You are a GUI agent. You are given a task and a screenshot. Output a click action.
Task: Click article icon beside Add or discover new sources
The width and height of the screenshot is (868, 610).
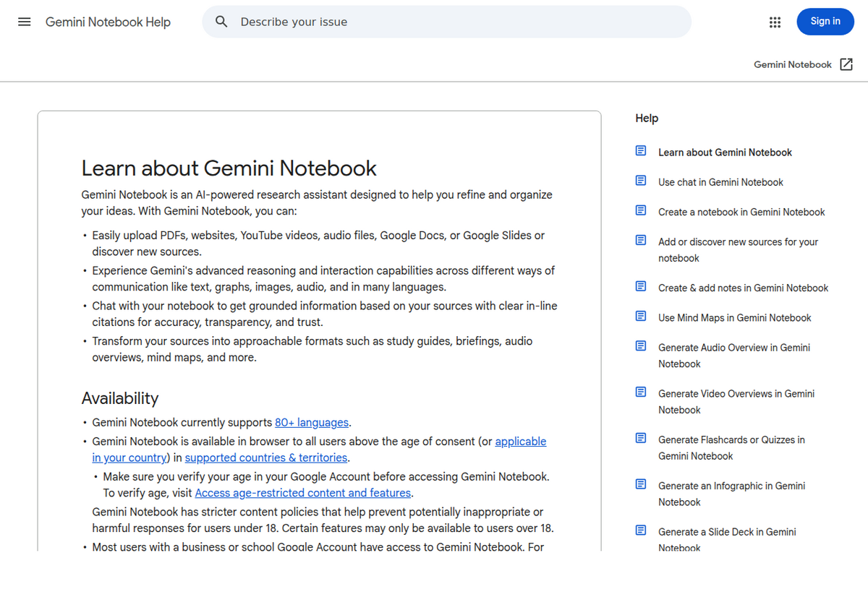[641, 240]
